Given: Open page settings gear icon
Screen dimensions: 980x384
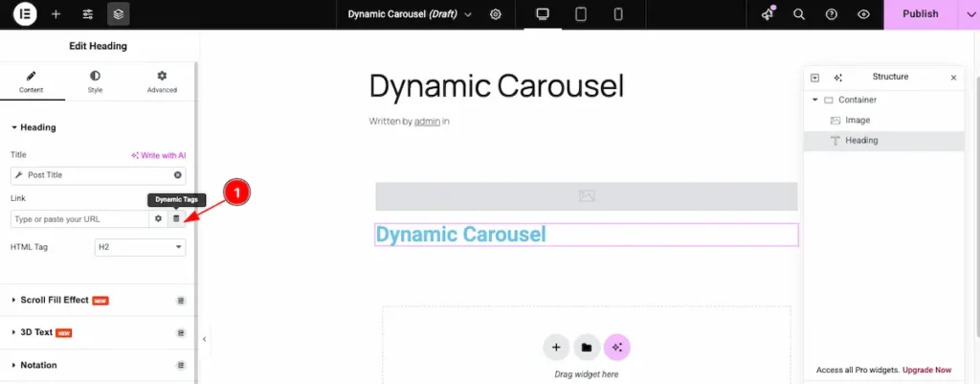Looking at the screenshot, I should pyautogui.click(x=496, y=14).
